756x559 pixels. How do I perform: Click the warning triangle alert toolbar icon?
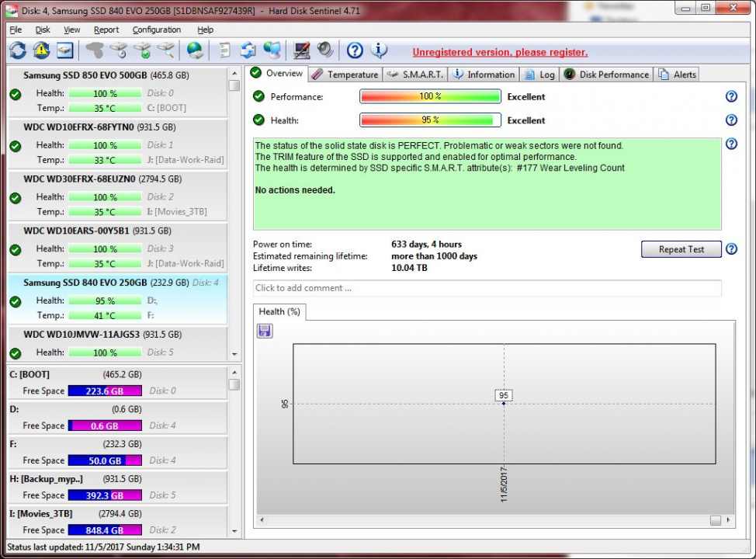(x=41, y=50)
